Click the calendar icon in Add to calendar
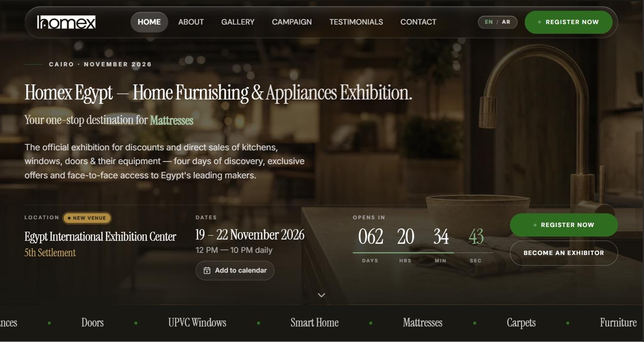 click(207, 270)
